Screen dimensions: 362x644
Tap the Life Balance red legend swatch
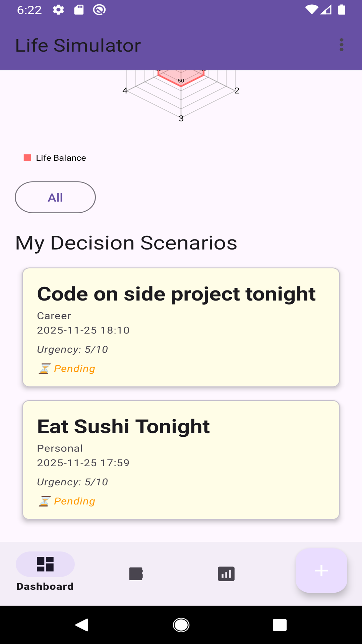coord(27,158)
